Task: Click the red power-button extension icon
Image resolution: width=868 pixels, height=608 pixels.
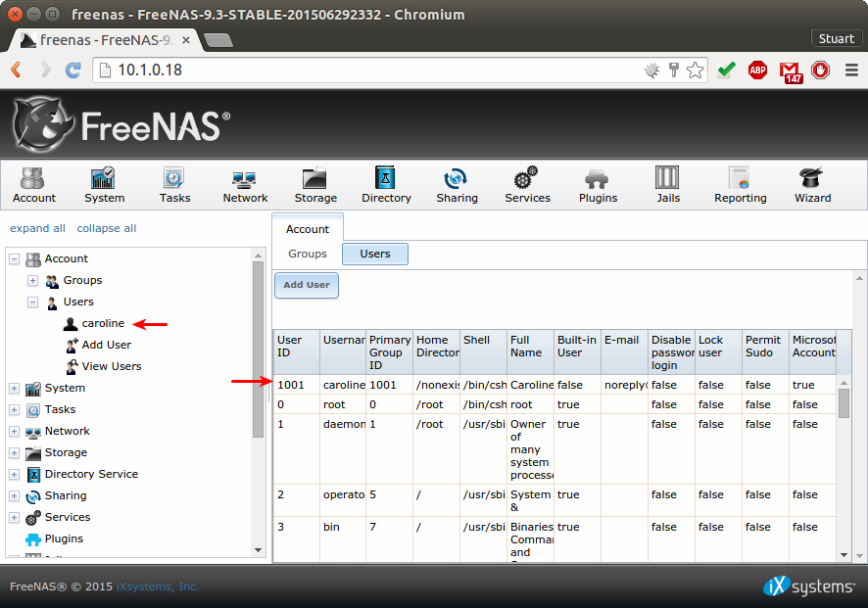Action: [x=820, y=70]
